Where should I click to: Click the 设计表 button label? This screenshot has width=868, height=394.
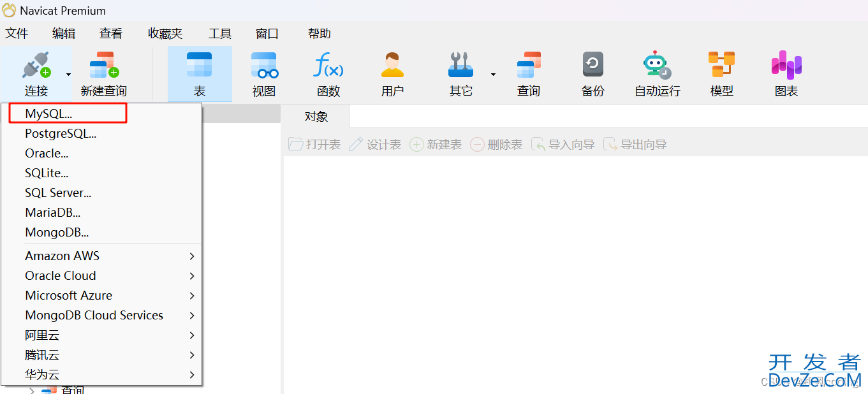tap(384, 145)
